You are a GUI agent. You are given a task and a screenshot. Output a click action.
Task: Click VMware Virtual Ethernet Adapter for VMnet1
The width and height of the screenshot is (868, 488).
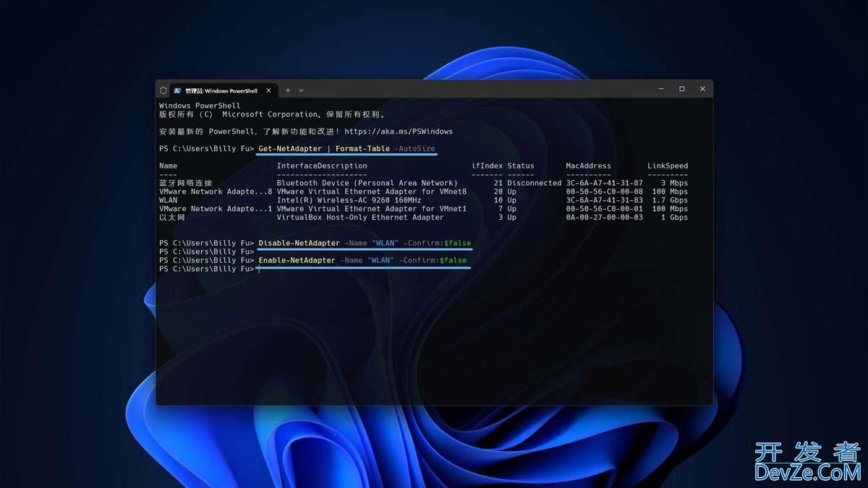click(371, 209)
